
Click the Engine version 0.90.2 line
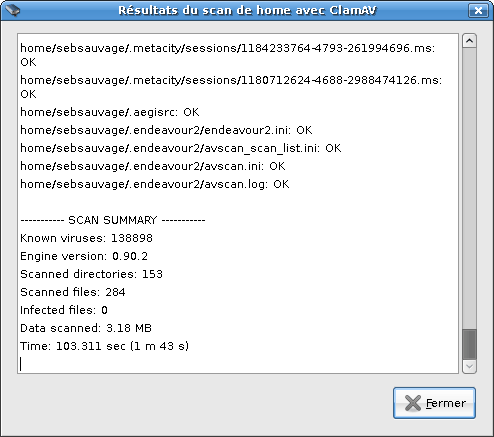pos(84,256)
